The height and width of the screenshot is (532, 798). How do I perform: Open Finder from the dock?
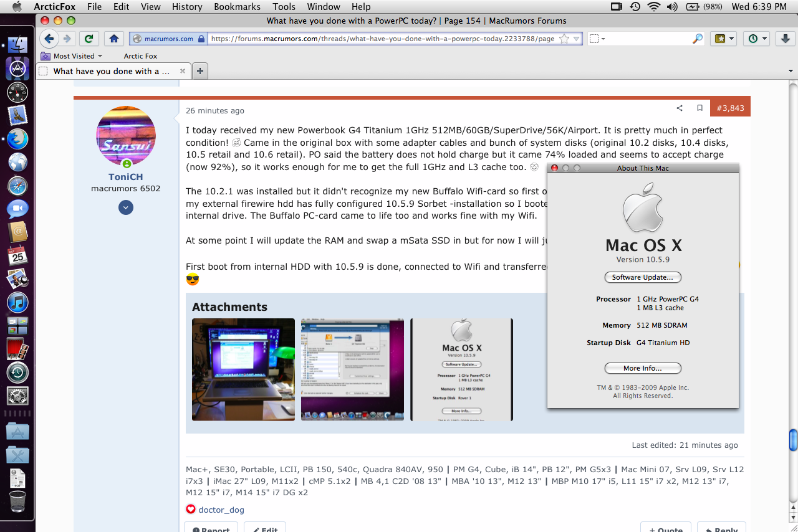pyautogui.click(x=17, y=45)
